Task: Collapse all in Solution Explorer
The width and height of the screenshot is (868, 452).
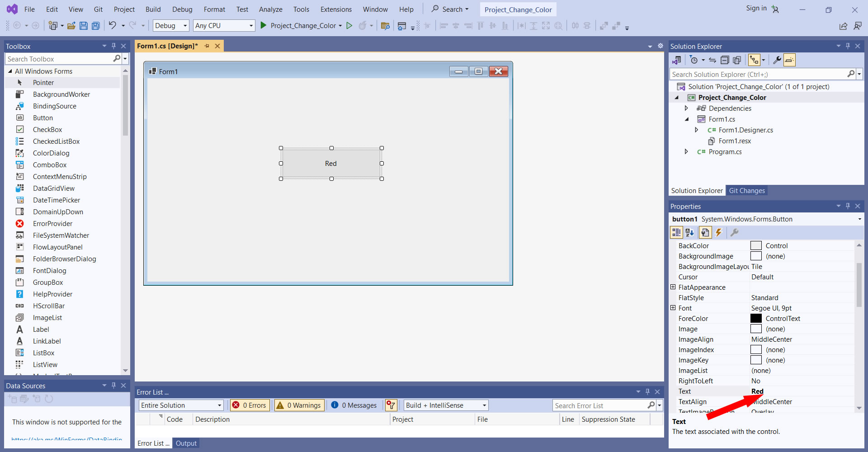Action: coord(725,60)
